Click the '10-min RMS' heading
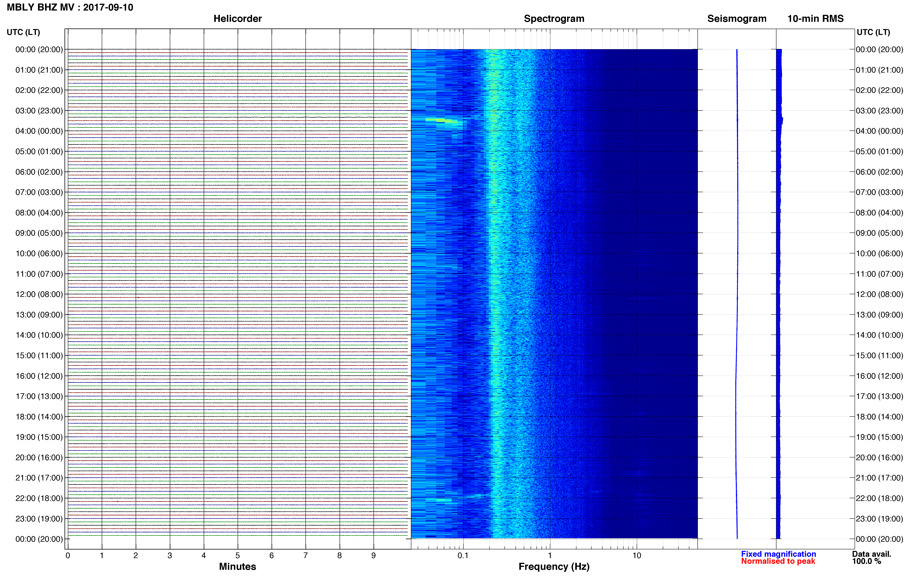The image size is (924, 578). (816, 19)
